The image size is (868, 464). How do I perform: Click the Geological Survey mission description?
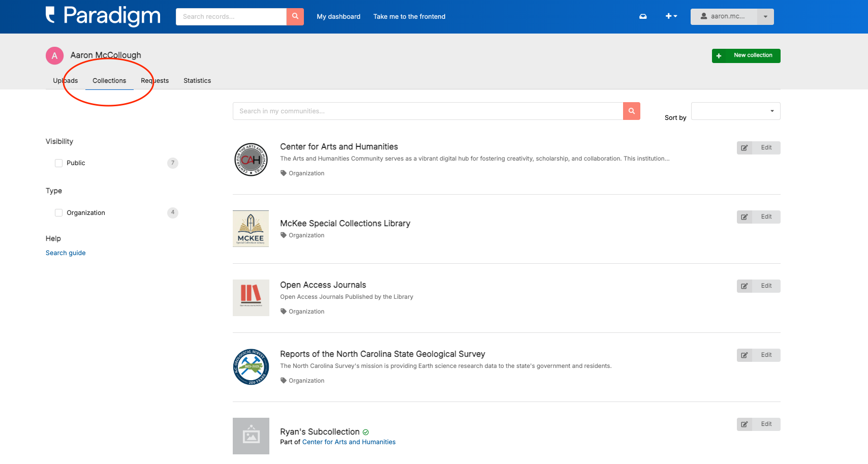click(446, 366)
